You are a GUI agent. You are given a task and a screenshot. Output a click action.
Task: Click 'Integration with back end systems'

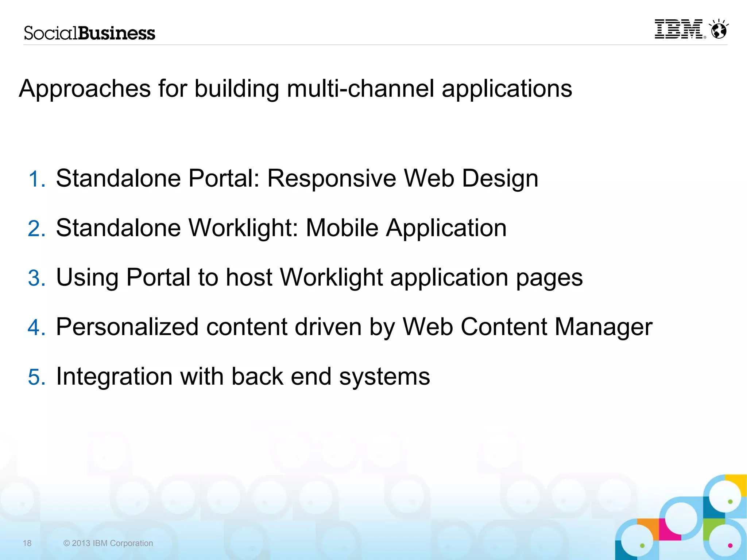click(x=243, y=377)
